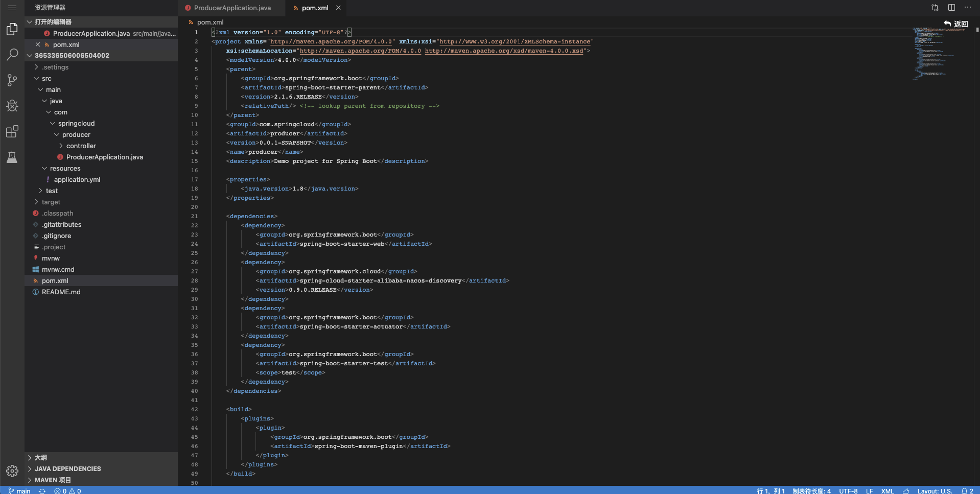The image size is (980, 494).
Task: Open the Run and Debug icon
Action: pyautogui.click(x=12, y=106)
